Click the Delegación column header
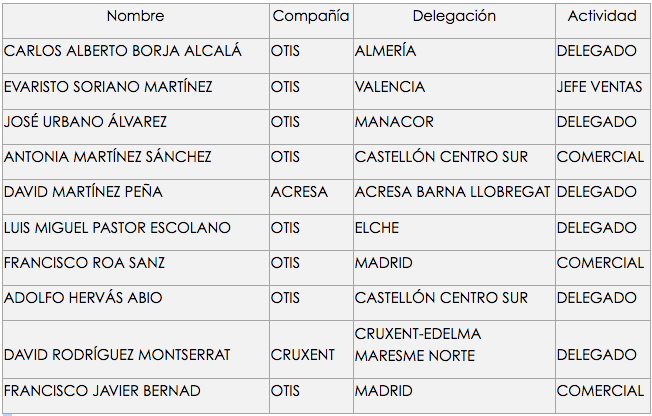652x416 pixels. coord(453,17)
